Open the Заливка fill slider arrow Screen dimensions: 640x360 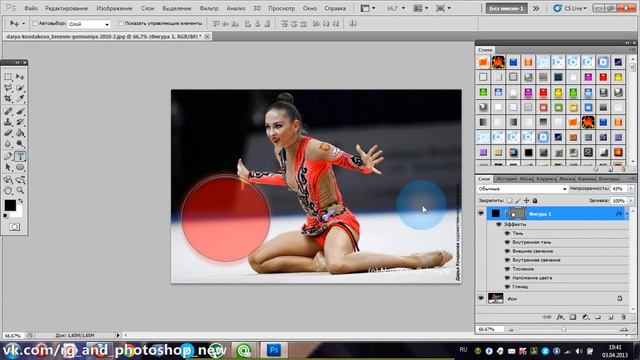click(x=631, y=201)
